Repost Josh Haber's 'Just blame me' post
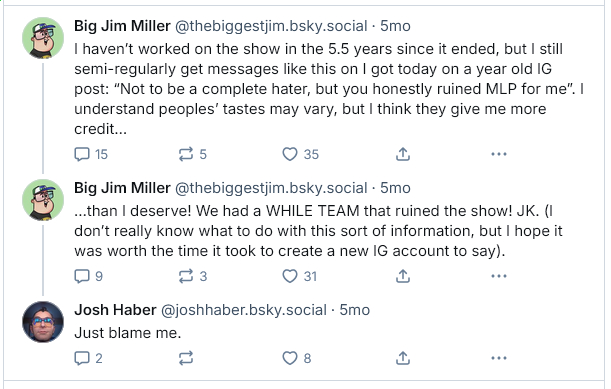 point(186,358)
